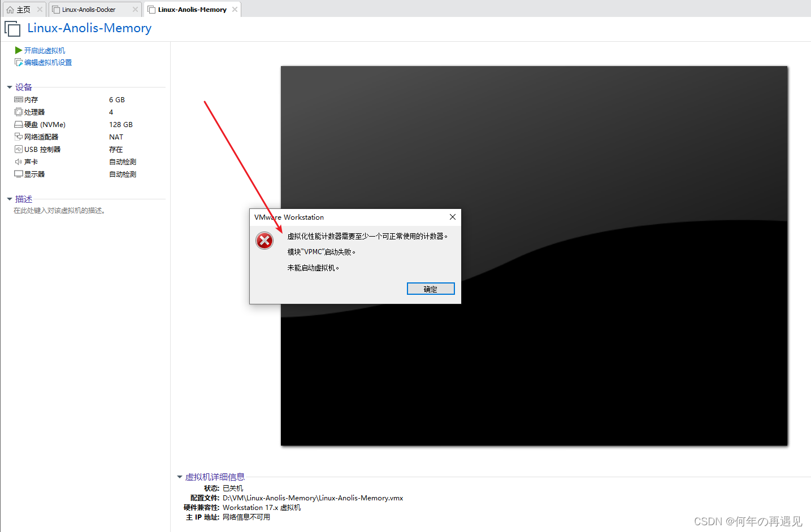The height and width of the screenshot is (532, 811).
Task: Click the display monitor icon next to 显示器
Action: [x=19, y=174]
